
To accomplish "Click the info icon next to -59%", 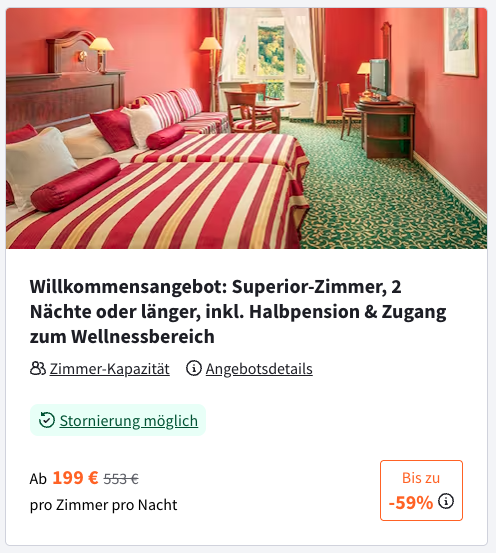I will point(446,501).
